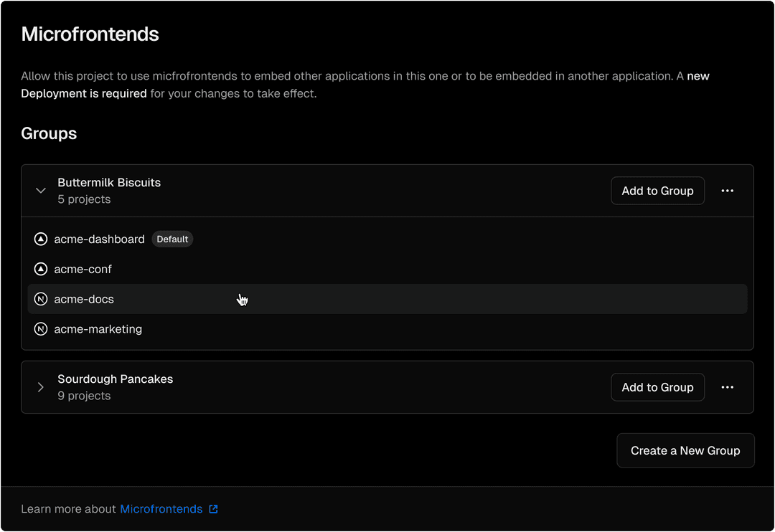Viewport: 775px width, 532px height.
Task: Click the Vercel triangle icon beside acme-conf
Action: (x=41, y=269)
